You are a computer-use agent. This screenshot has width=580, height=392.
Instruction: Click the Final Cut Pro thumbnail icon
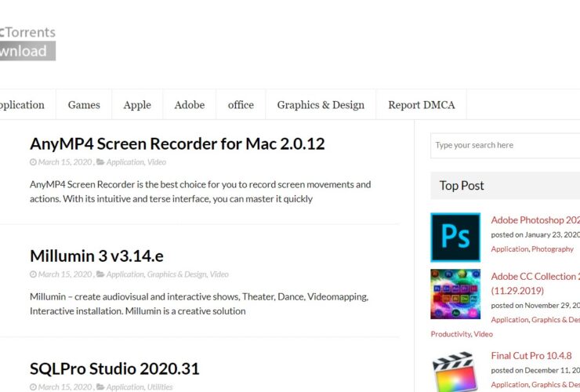(x=455, y=372)
